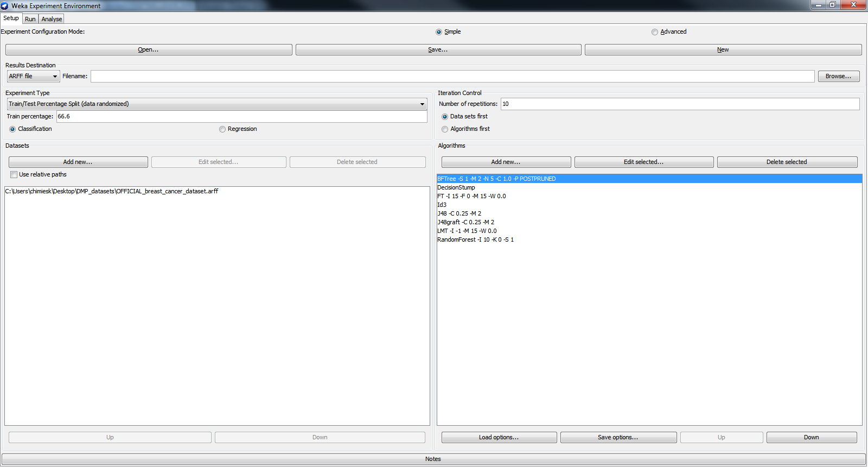Select the LMT algorithm row
The image size is (868, 467).
[x=649, y=231]
